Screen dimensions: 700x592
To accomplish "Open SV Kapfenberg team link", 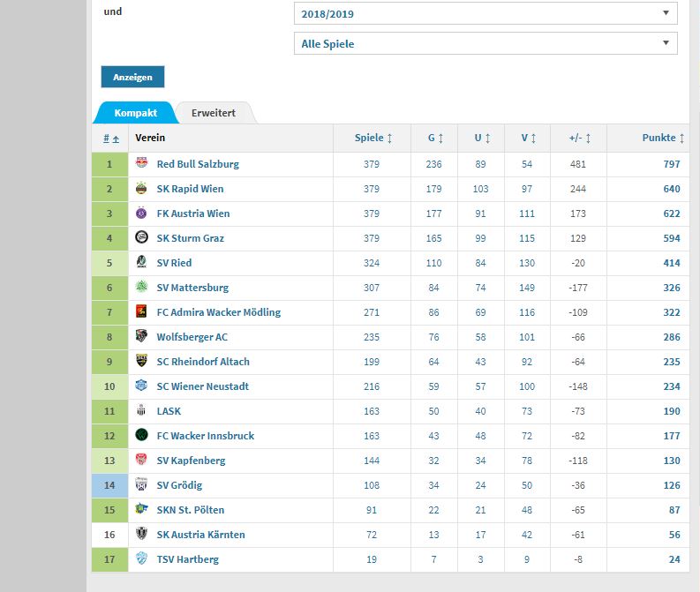I will coord(191,461).
